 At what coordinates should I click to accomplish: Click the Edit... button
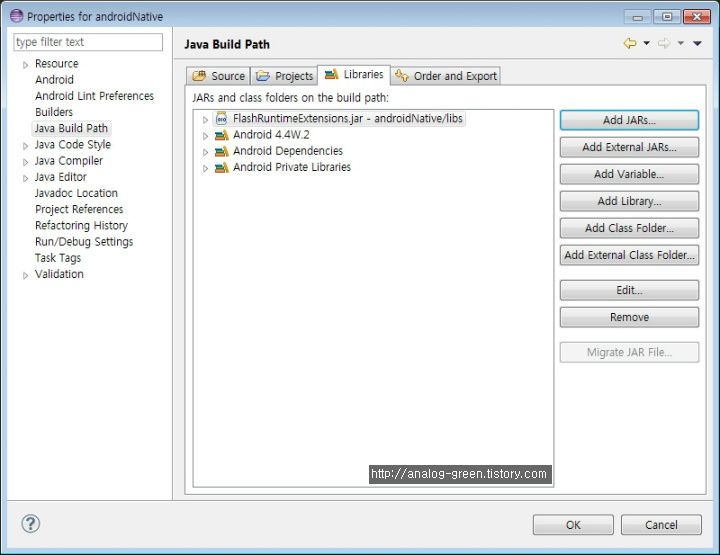coord(629,290)
